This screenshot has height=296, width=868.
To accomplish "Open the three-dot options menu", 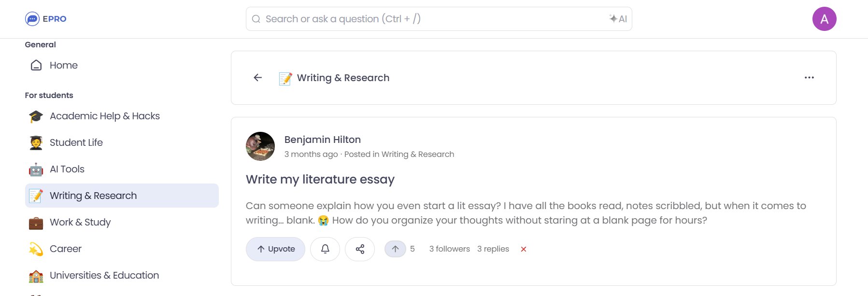I will [810, 77].
